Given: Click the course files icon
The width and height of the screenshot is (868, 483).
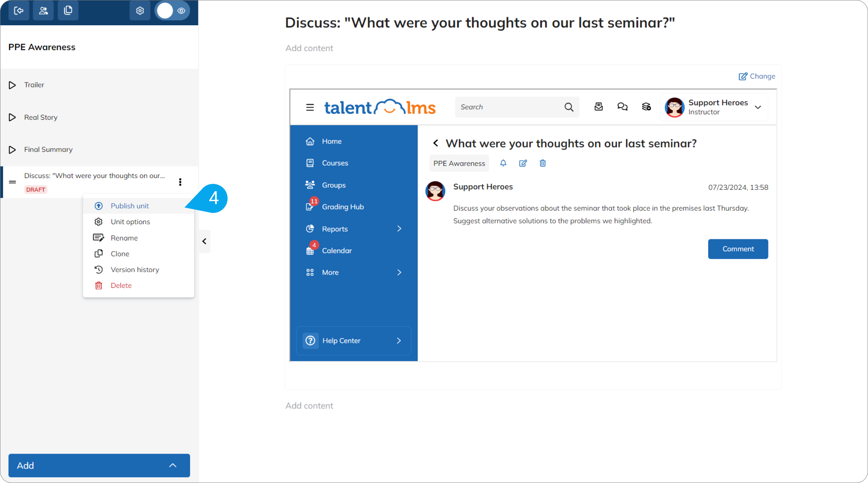Looking at the screenshot, I should coord(68,11).
